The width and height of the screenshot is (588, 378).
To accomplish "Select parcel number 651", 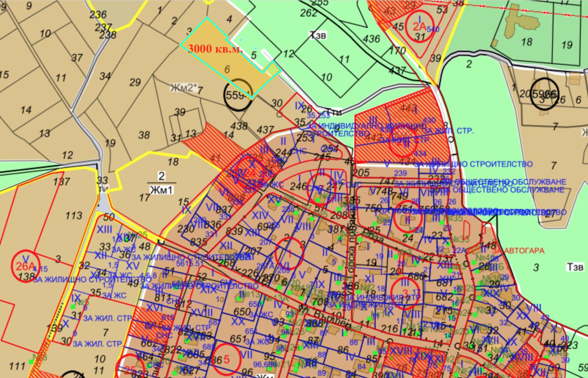I will point(238,339).
